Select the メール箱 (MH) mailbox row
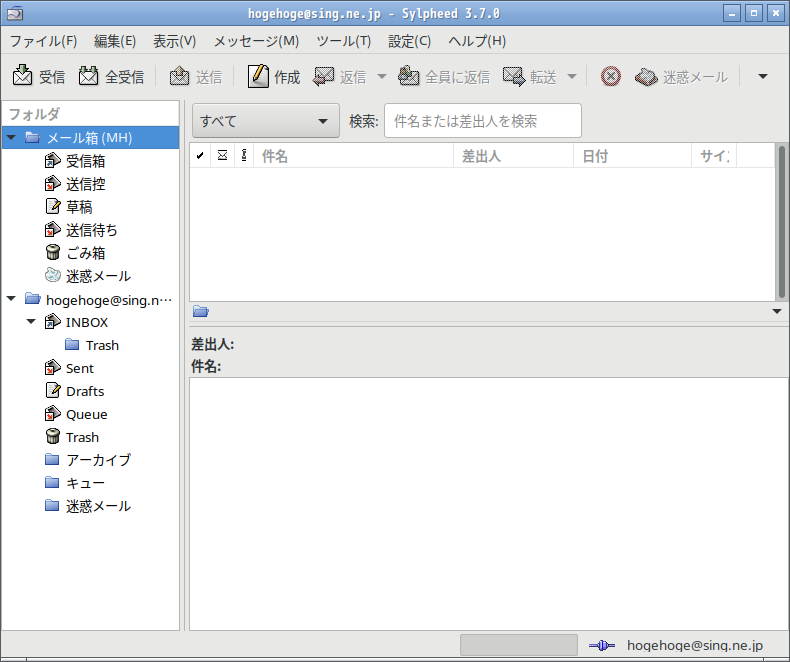Viewport: 790px width, 662px height. (x=91, y=137)
